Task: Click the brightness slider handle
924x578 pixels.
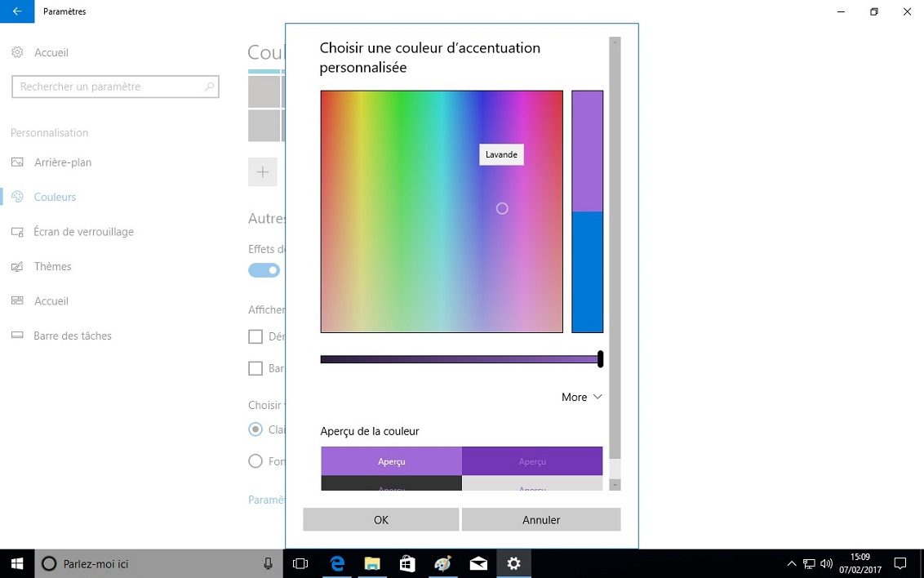Action: 600,359
